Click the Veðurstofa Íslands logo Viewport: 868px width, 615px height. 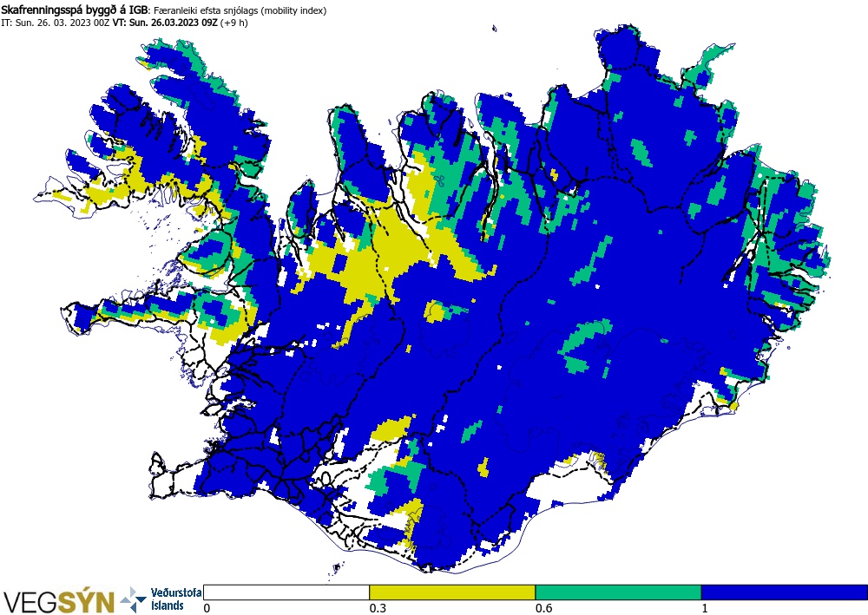click(x=161, y=599)
